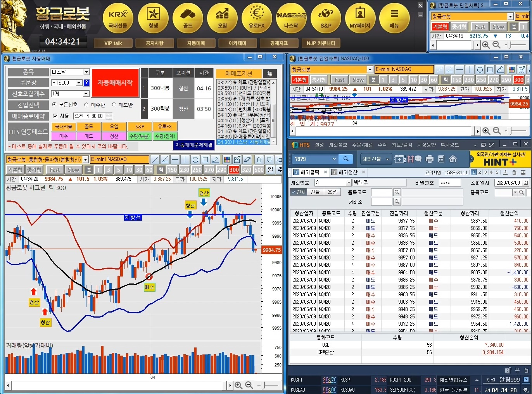Select the 모든신호 radio option
Image resolution: width=532 pixels, height=394 pixels.
tap(64, 105)
